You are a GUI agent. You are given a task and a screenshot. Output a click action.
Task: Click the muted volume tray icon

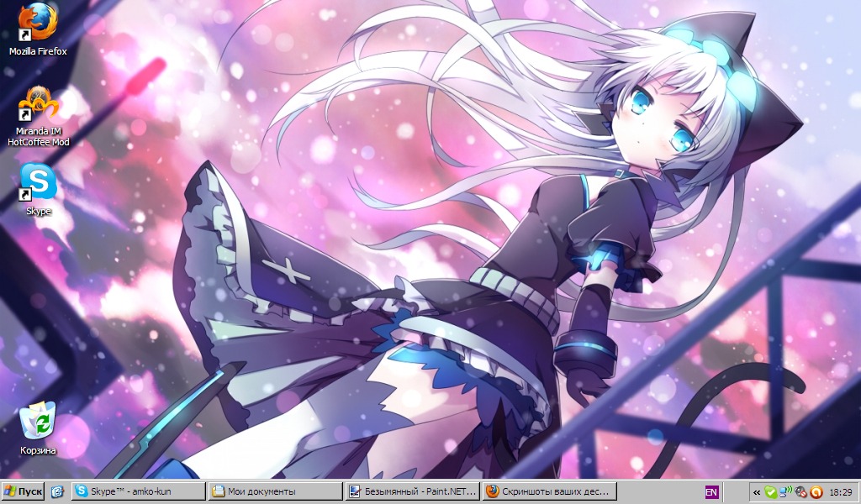tap(800, 491)
